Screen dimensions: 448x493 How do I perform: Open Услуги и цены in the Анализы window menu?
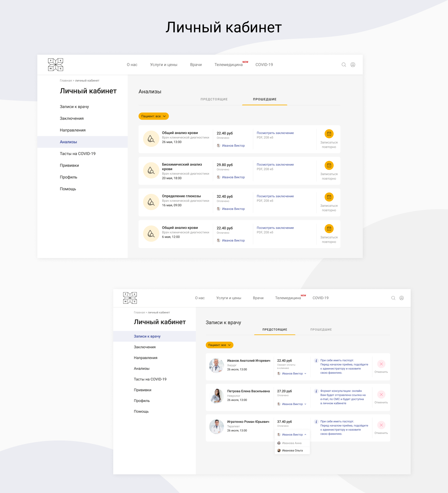tap(164, 65)
